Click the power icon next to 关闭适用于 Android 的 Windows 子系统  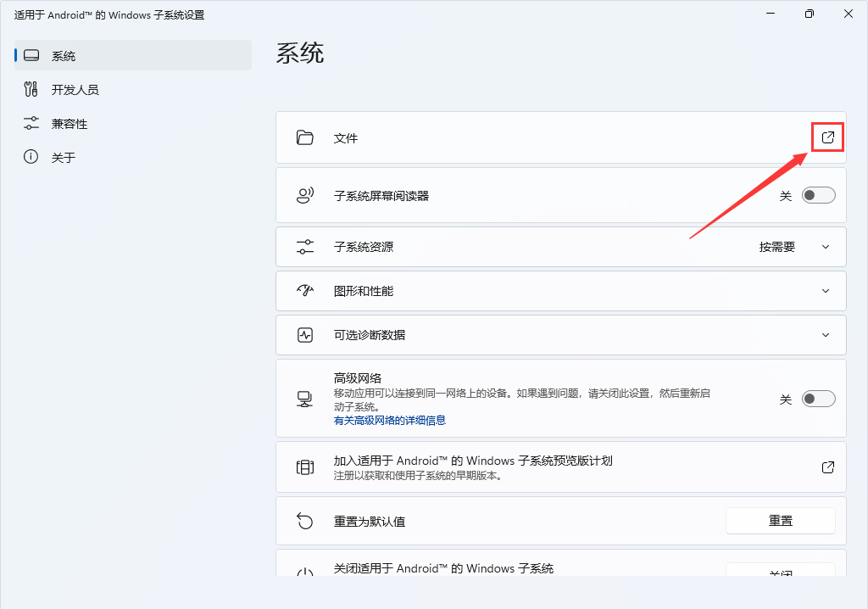[305, 568]
